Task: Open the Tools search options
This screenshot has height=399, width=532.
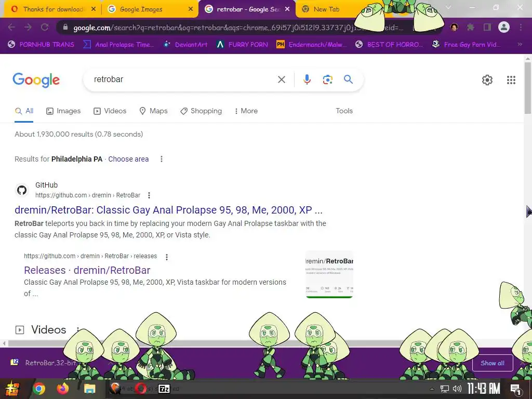Action: (x=344, y=111)
